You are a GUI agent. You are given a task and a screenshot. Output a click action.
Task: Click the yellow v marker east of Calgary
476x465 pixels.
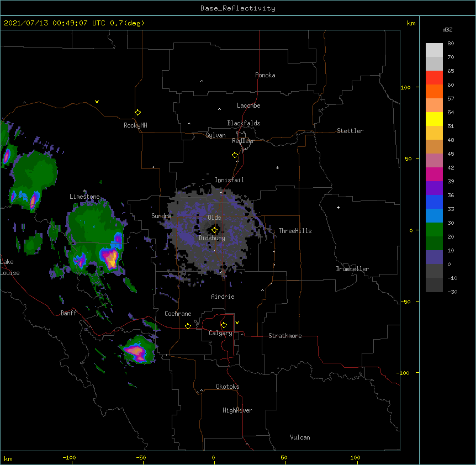coord(237,323)
